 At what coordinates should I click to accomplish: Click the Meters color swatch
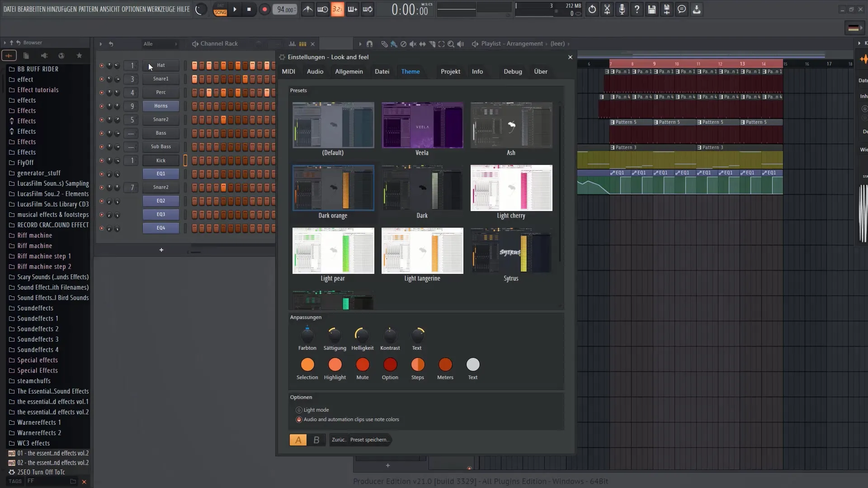coord(445,364)
